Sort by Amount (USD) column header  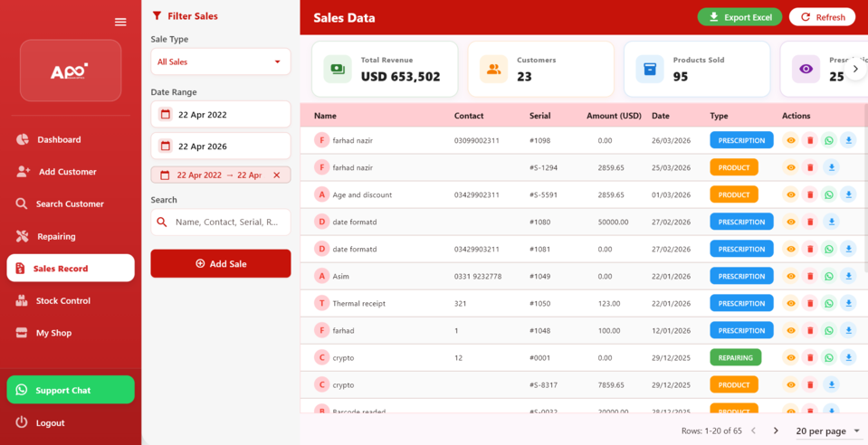tap(614, 116)
